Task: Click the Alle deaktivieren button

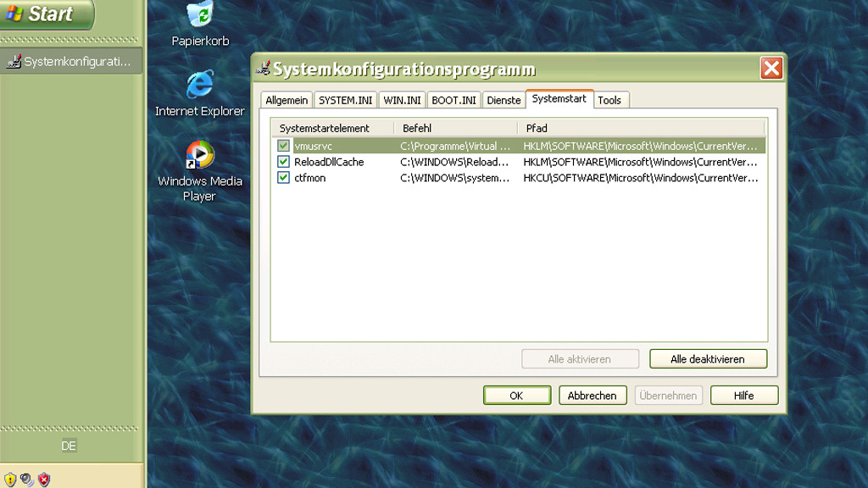Action: coord(708,359)
